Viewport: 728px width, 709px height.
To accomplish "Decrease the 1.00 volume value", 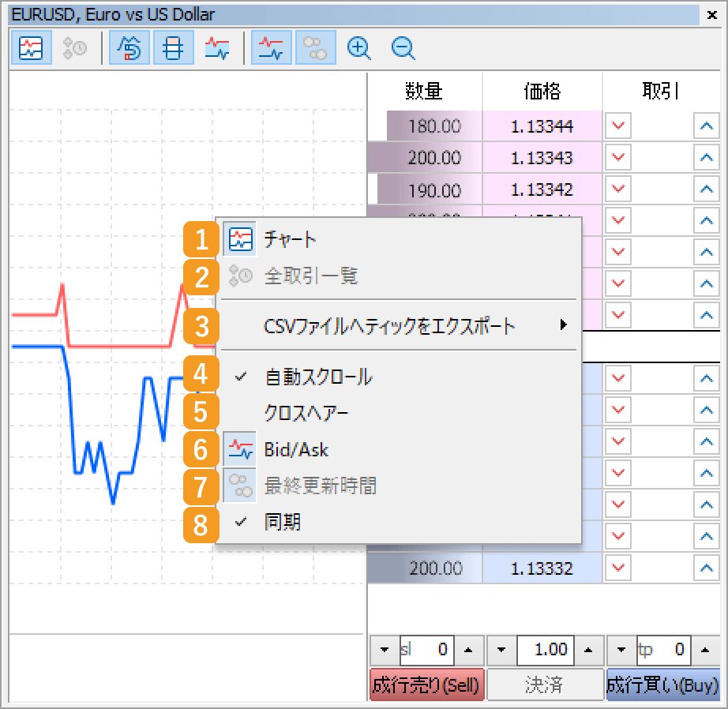I will click(x=501, y=650).
